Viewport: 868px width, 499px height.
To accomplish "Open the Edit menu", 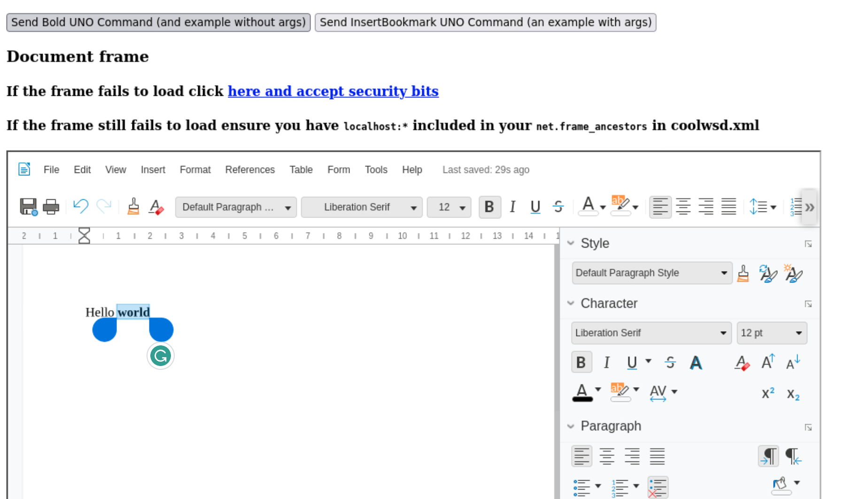I will click(x=82, y=170).
